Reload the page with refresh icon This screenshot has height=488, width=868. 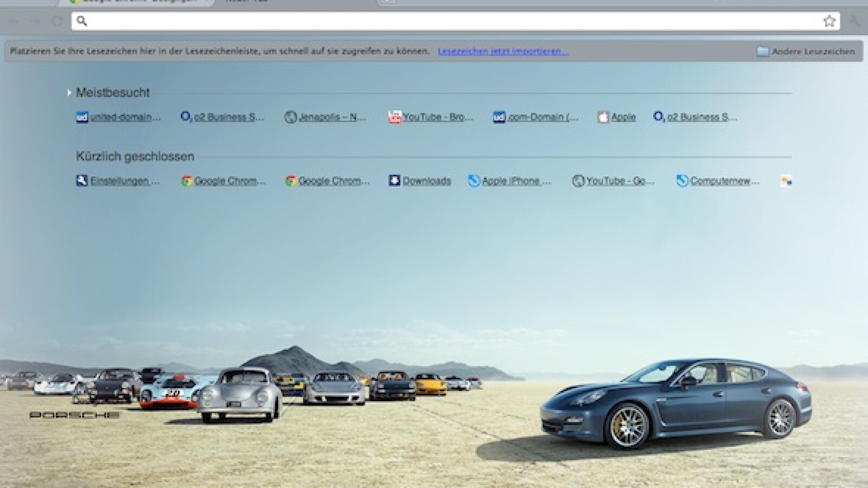56,21
